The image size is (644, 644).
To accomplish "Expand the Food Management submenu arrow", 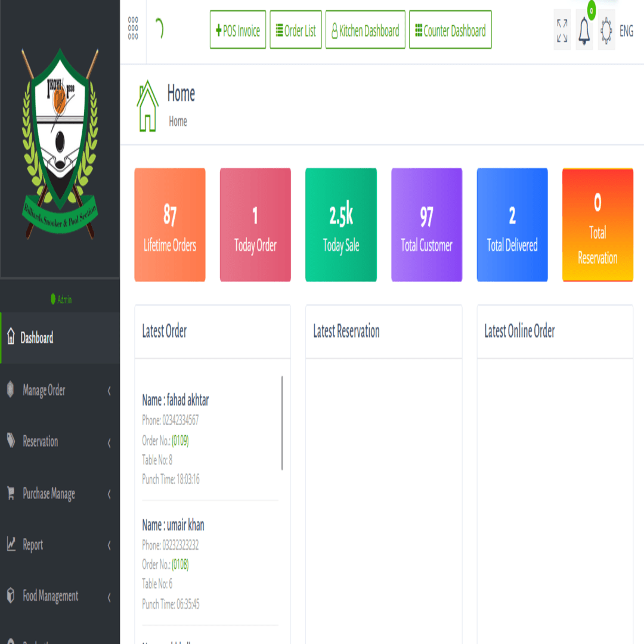I will [x=109, y=597].
